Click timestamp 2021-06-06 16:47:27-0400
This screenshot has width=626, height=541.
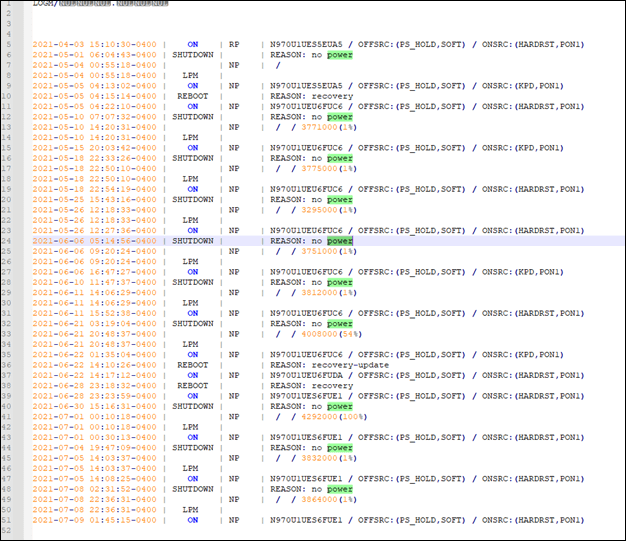coord(95,272)
